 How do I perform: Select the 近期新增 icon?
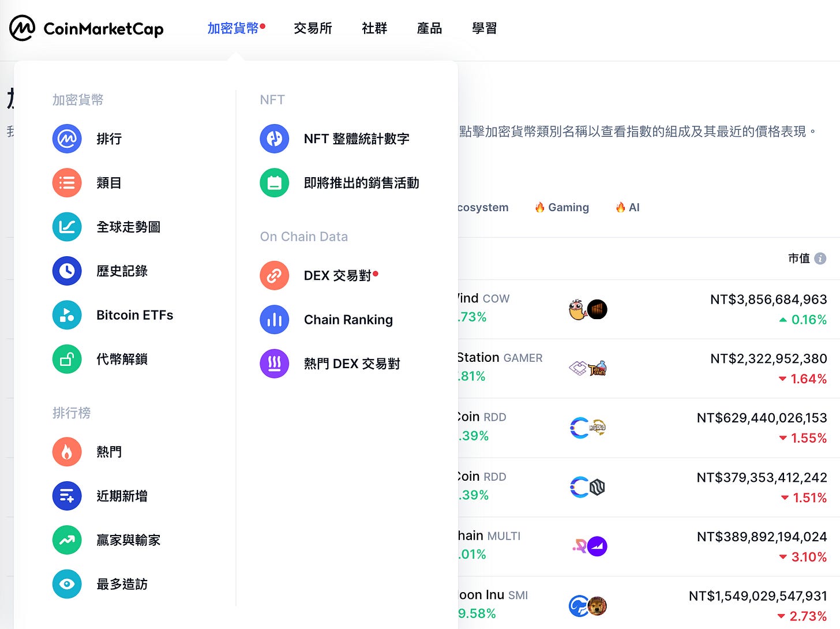(x=67, y=496)
